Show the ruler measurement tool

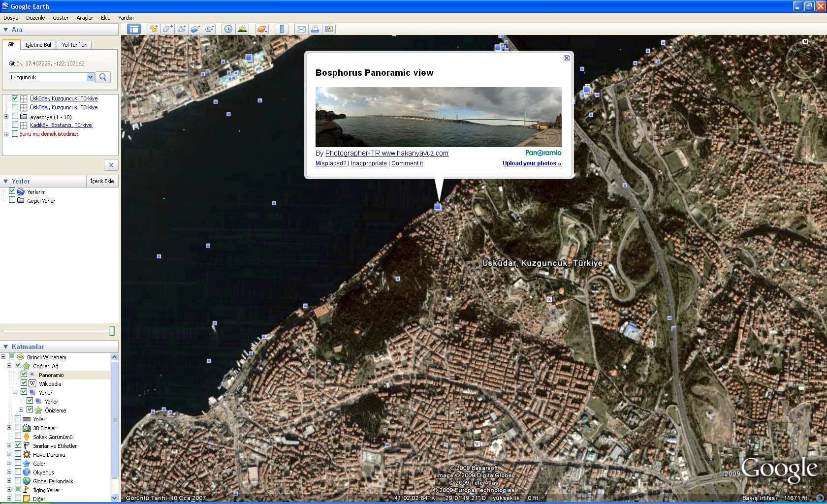click(x=282, y=29)
